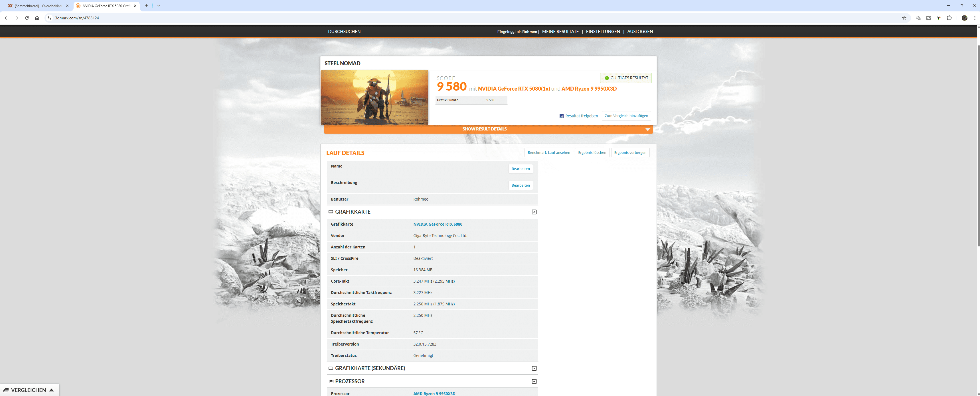The image size is (980, 396).
Task: Open the grey infinity-loop extension icon
Action: (929, 18)
